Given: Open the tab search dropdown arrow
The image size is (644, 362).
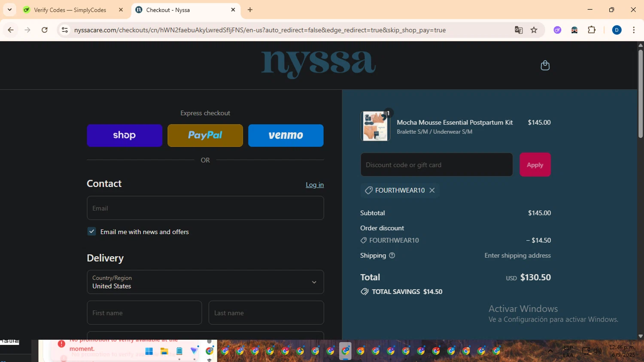Looking at the screenshot, I should tap(9, 10).
